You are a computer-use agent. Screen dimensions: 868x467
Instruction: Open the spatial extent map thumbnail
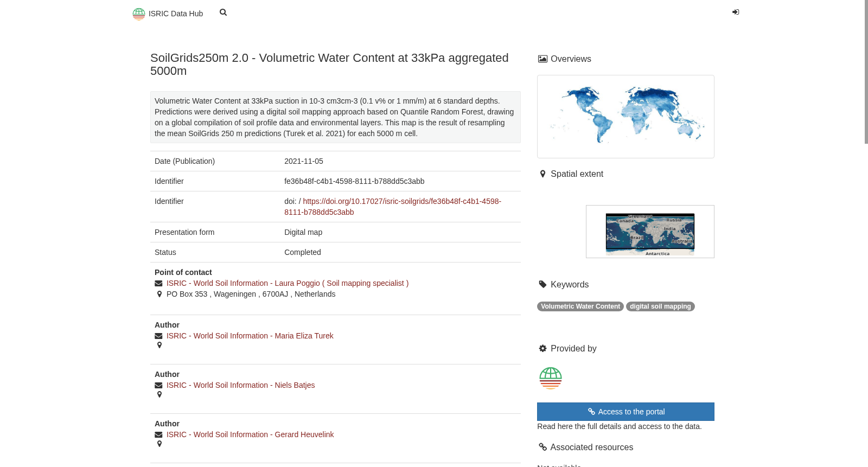[650, 232]
